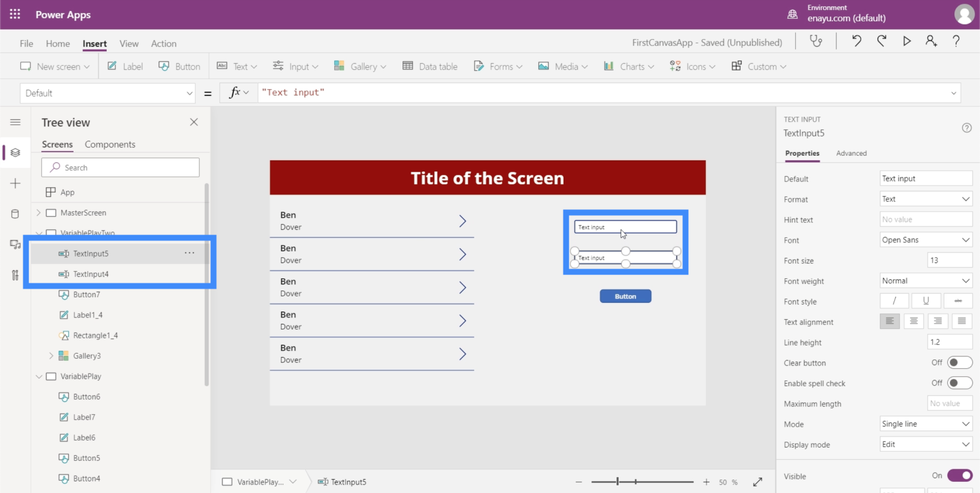Open Tree view layers icon in sidebar

(15, 152)
